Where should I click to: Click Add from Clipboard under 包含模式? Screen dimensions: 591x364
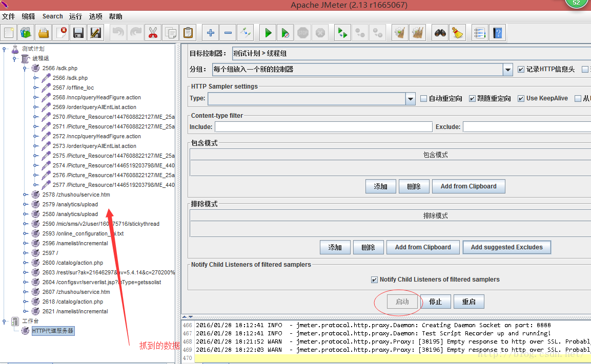pyautogui.click(x=468, y=186)
